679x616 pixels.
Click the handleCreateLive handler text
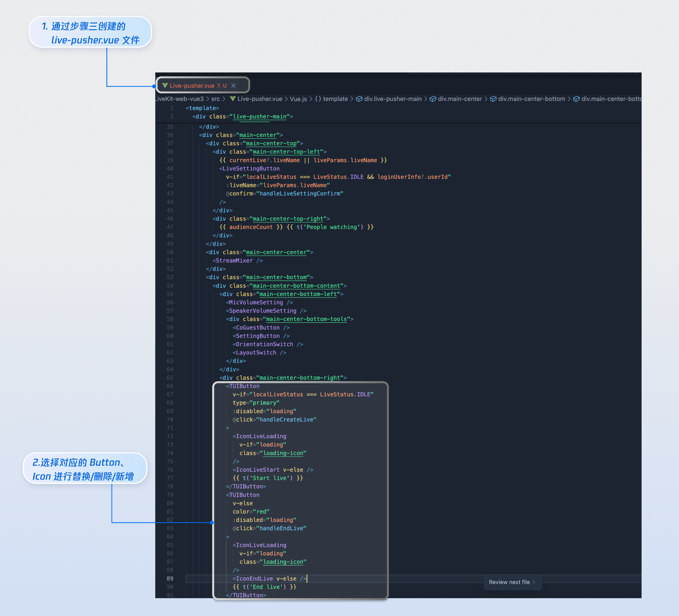286,419
